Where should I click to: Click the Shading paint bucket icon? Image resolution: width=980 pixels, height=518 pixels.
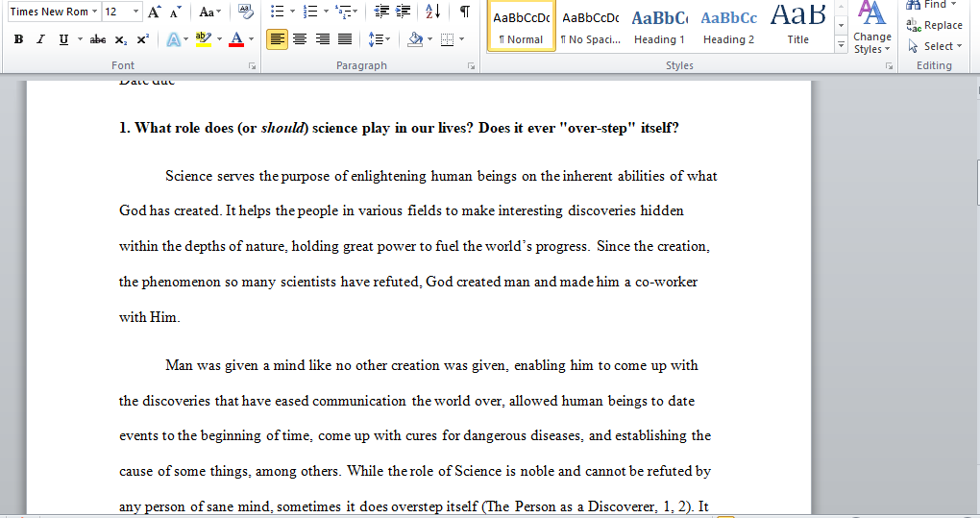tap(415, 39)
